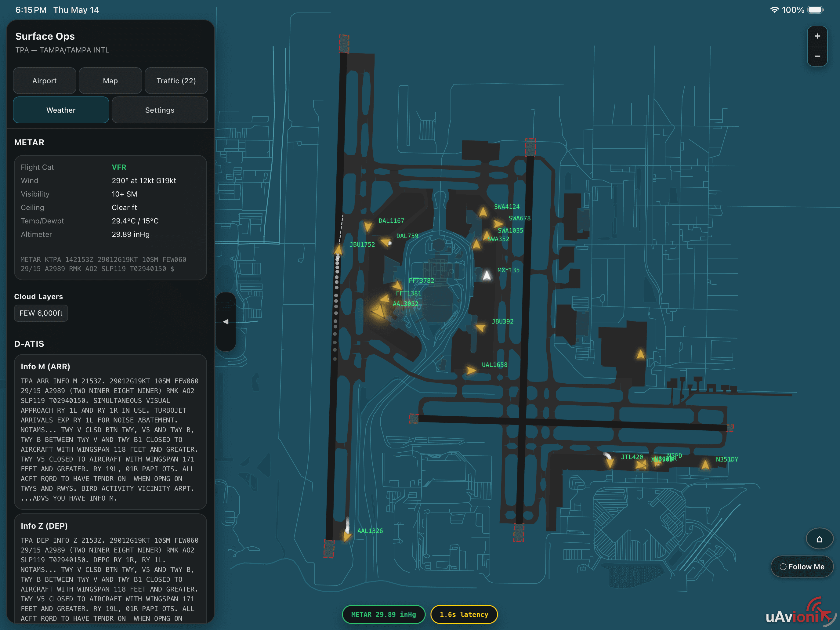The image size is (840, 630).
Task: Select aircraft SWA678 on the map
Action: pos(498,224)
